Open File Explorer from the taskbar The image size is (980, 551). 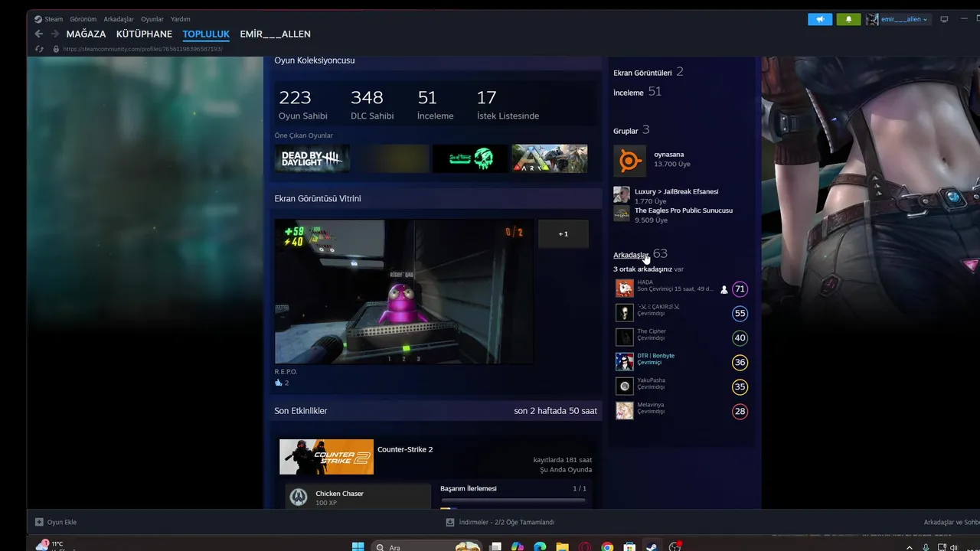[x=563, y=546]
